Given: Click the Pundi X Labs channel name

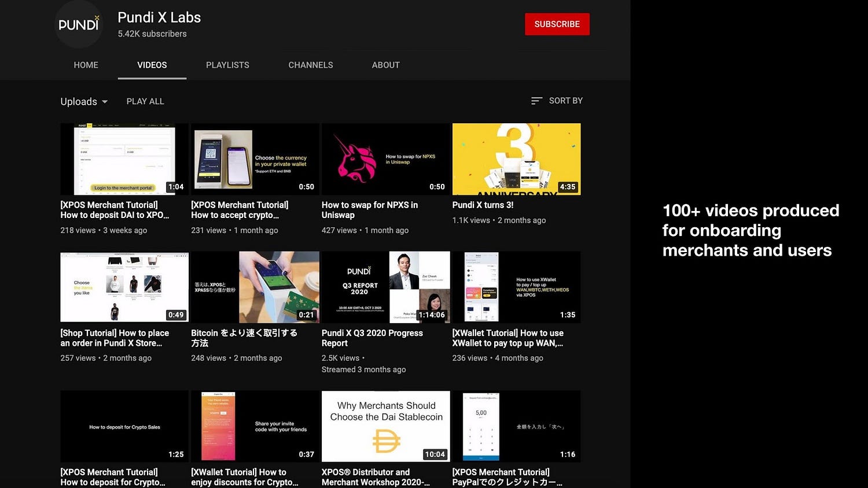Looking at the screenshot, I should 159,17.
